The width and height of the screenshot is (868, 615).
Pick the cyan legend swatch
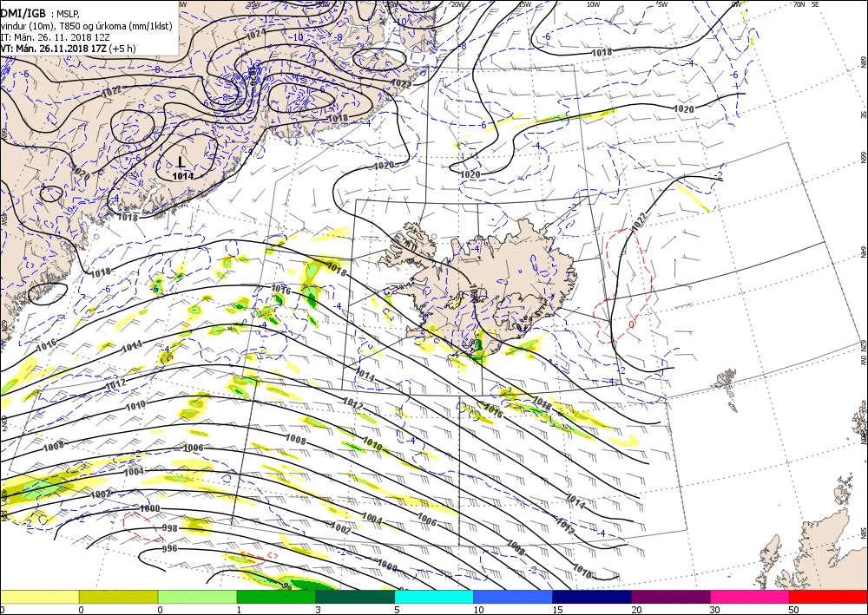pyautogui.click(x=434, y=597)
